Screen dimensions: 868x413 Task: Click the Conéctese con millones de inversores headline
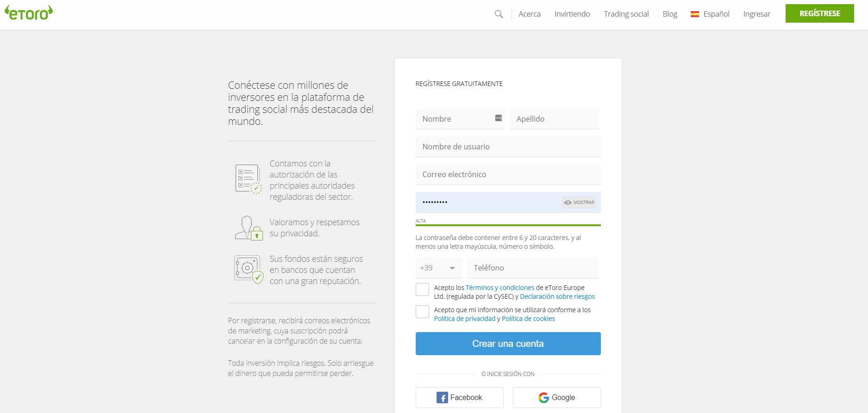point(300,103)
